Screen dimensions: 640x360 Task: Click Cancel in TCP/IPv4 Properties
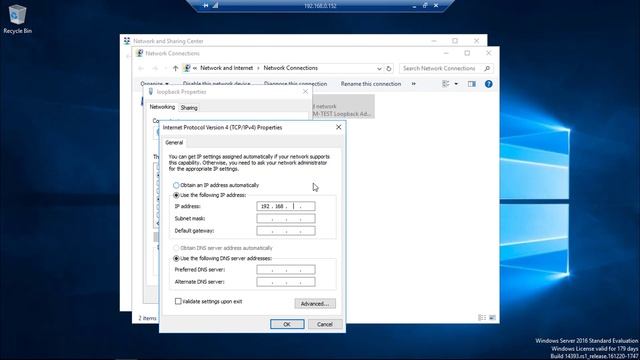tap(324, 324)
